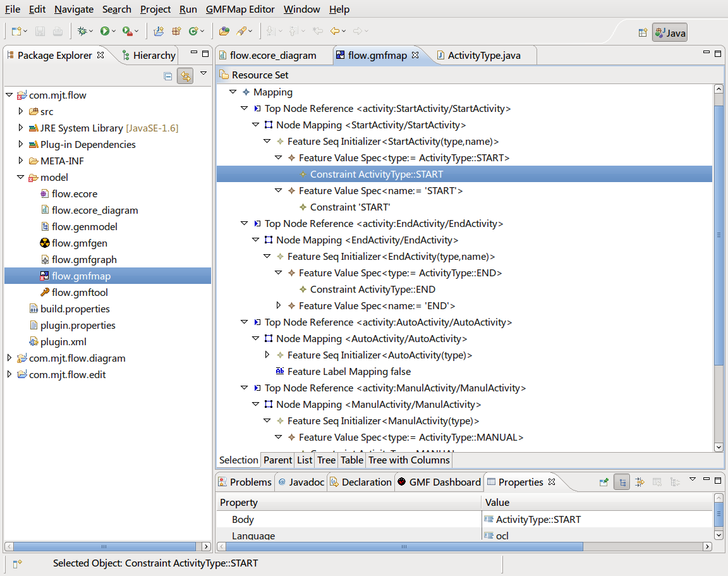Toggle Show Advanced Properties button
This screenshot has height=576, width=728.
(640, 482)
